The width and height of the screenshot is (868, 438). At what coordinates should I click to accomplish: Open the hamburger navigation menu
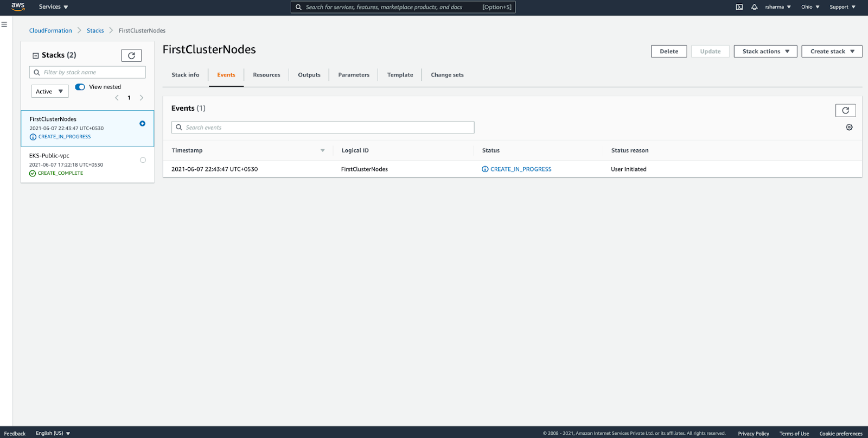click(x=4, y=24)
